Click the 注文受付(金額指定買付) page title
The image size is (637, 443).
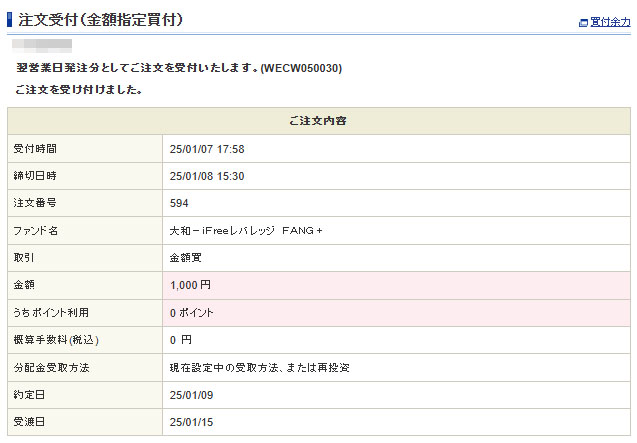pos(100,19)
